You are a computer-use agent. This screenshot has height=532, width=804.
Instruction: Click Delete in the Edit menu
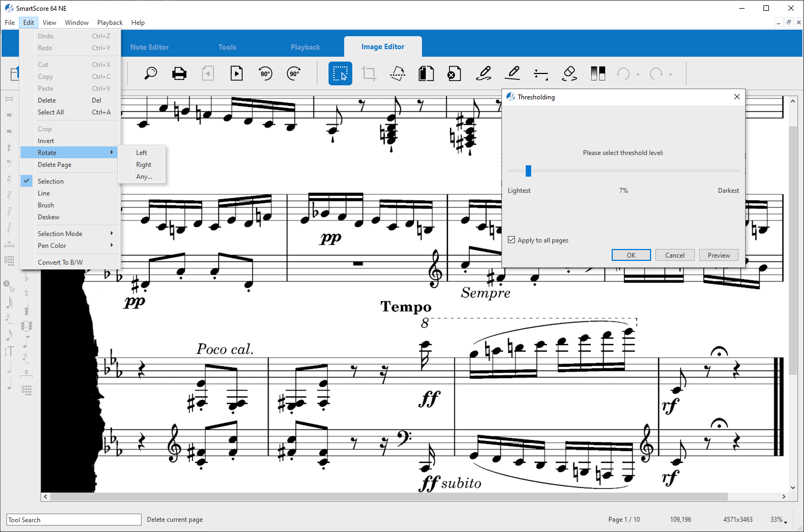coord(70,100)
